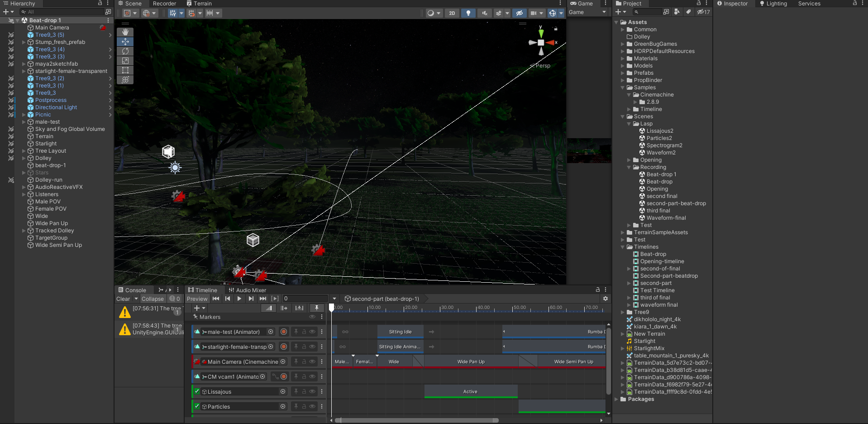Click the Timeline horizontal scrollbar

pyautogui.click(x=416, y=420)
